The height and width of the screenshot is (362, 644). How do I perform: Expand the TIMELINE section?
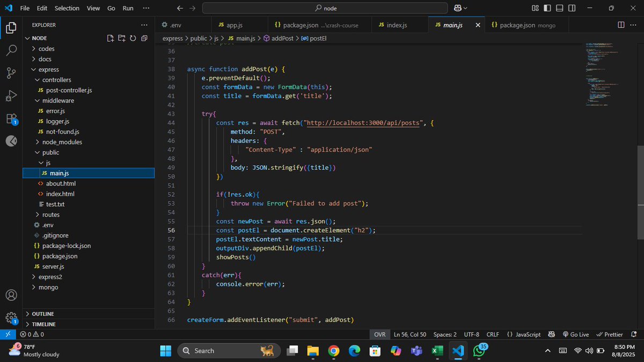[x=89, y=324]
